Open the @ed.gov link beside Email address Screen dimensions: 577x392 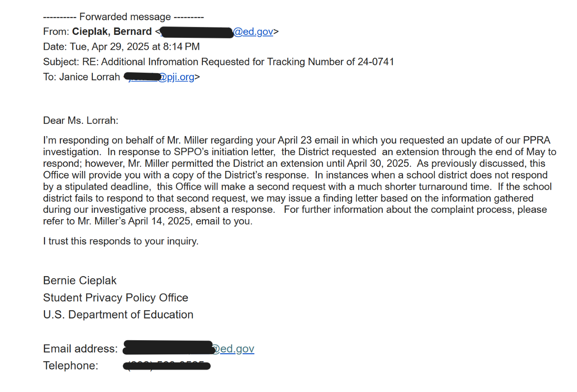[233, 348]
